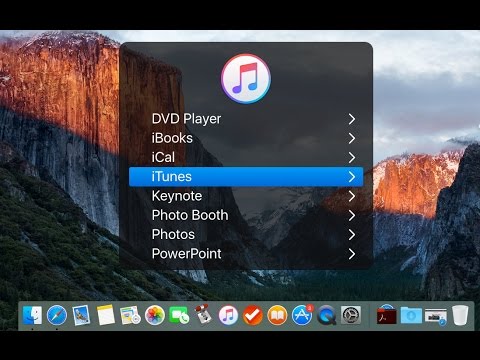This screenshot has width=480, height=360.
Task: Expand the highlighted iTunes row chevron
Action: click(352, 177)
